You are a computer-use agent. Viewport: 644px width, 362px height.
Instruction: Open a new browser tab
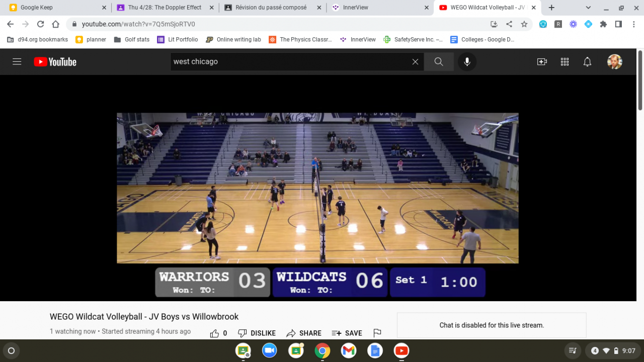pos(551,8)
